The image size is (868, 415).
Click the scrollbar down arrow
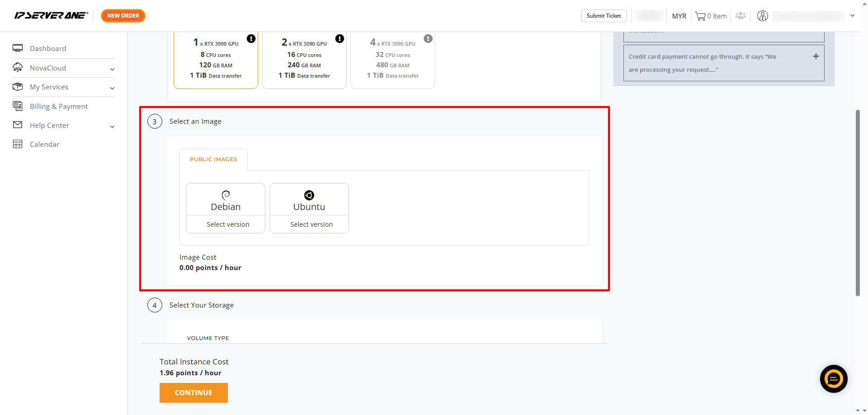(x=858, y=411)
